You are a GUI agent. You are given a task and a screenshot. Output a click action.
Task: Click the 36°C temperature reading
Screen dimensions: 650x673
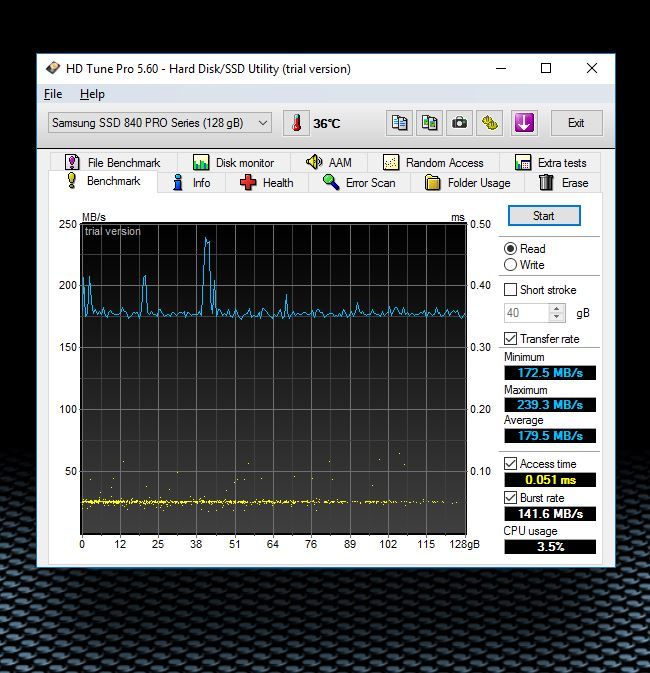tap(327, 124)
